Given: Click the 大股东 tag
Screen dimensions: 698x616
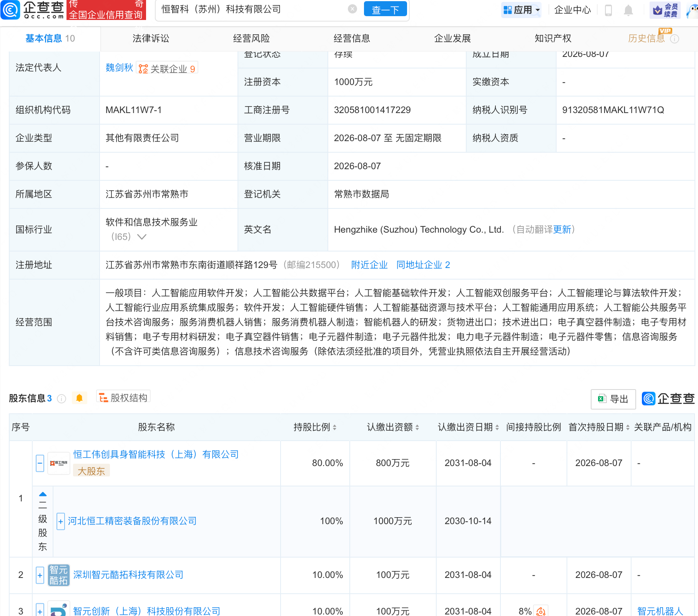Looking at the screenshot, I should [91, 471].
